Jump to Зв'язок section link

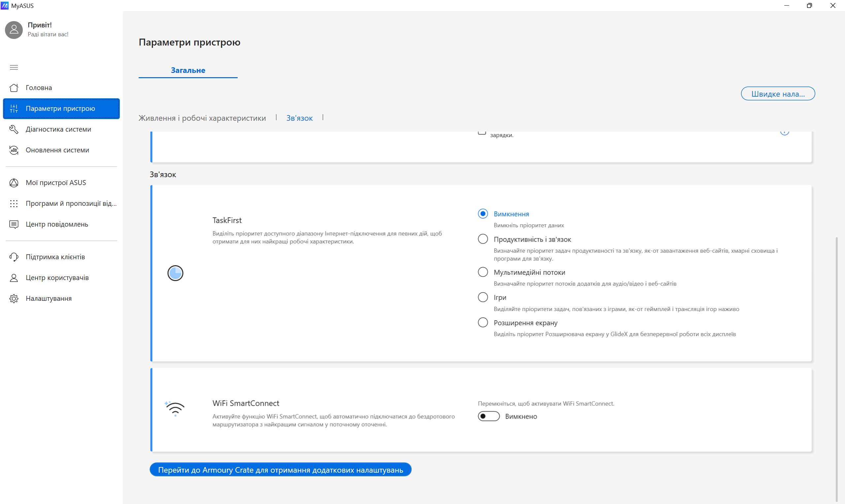tap(299, 118)
